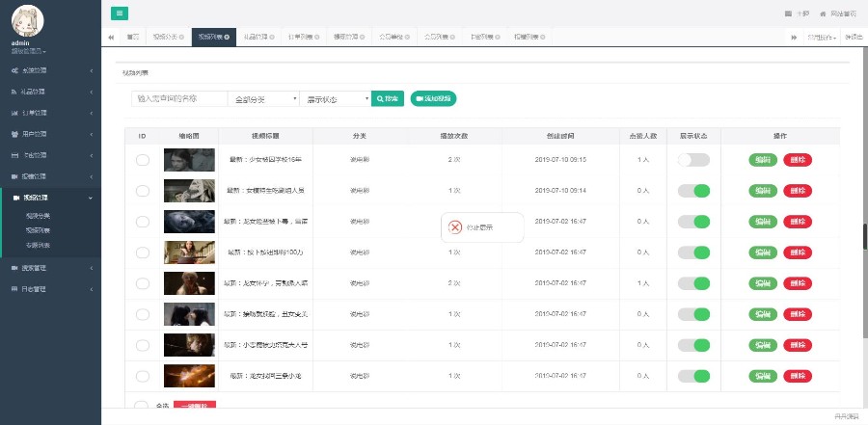Open the all categories dropdown
The height and width of the screenshot is (425, 868).
point(263,98)
